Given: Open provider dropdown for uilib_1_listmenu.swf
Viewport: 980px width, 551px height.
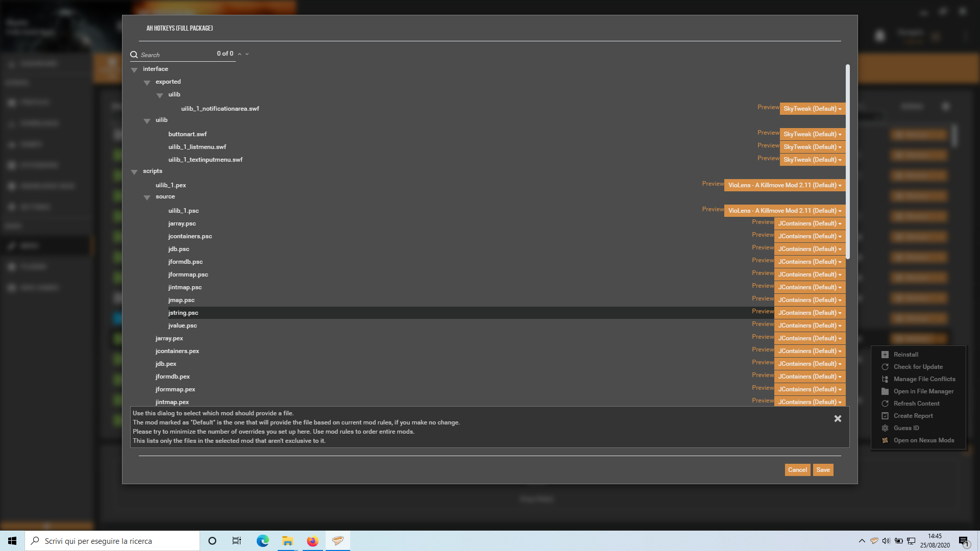Looking at the screenshot, I should [813, 147].
